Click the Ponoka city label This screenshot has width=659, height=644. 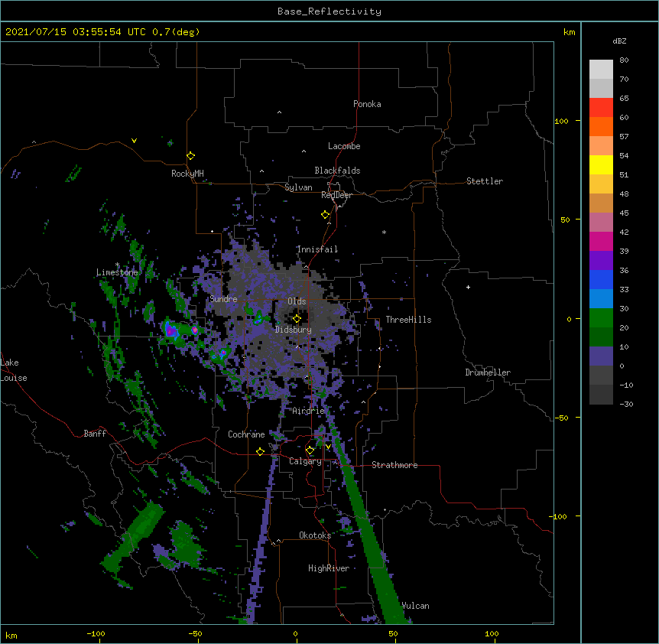coord(367,104)
